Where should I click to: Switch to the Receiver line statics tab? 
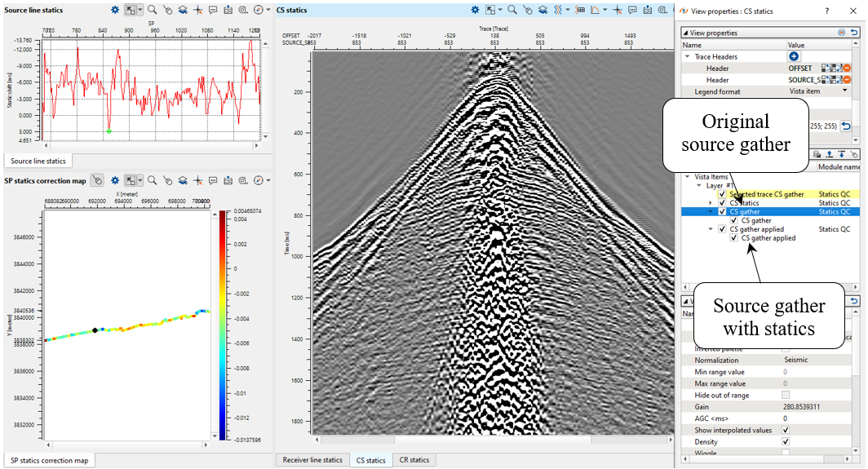click(x=312, y=460)
